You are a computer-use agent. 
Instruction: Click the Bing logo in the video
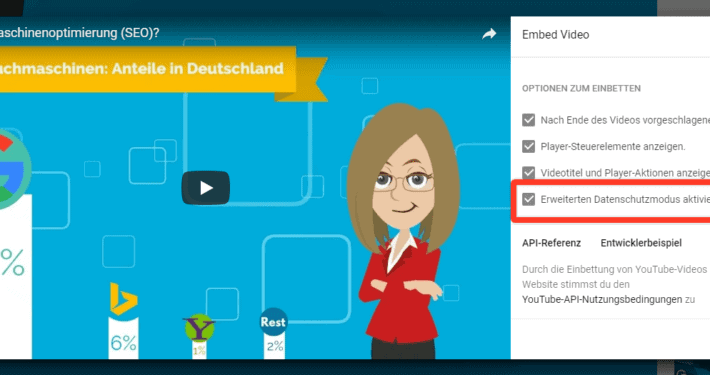click(124, 299)
